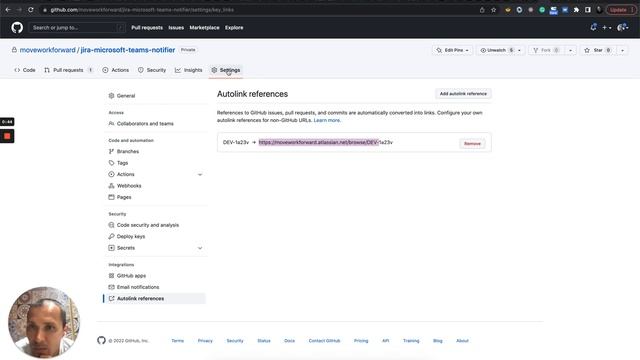
Task: Stop recording with the red square button
Action: coord(7,136)
